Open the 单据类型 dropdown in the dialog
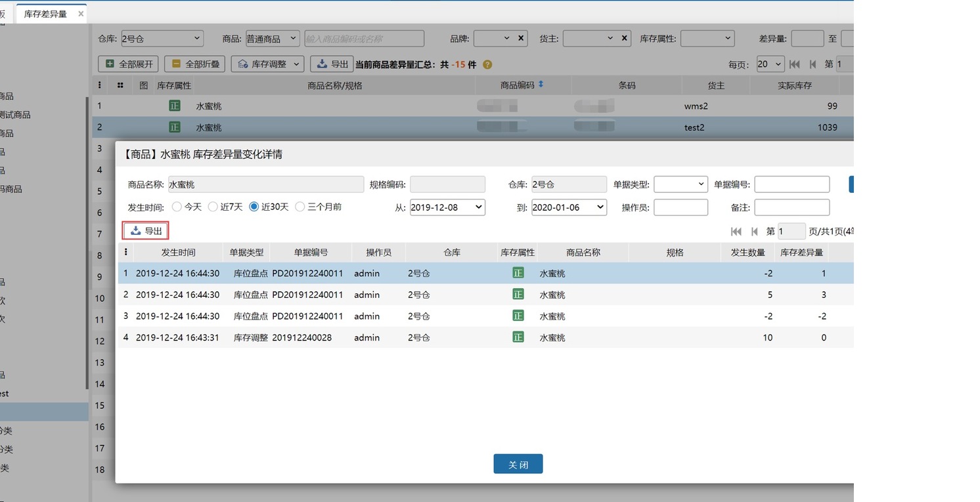Viewport: 980px width, 502px height. click(680, 184)
